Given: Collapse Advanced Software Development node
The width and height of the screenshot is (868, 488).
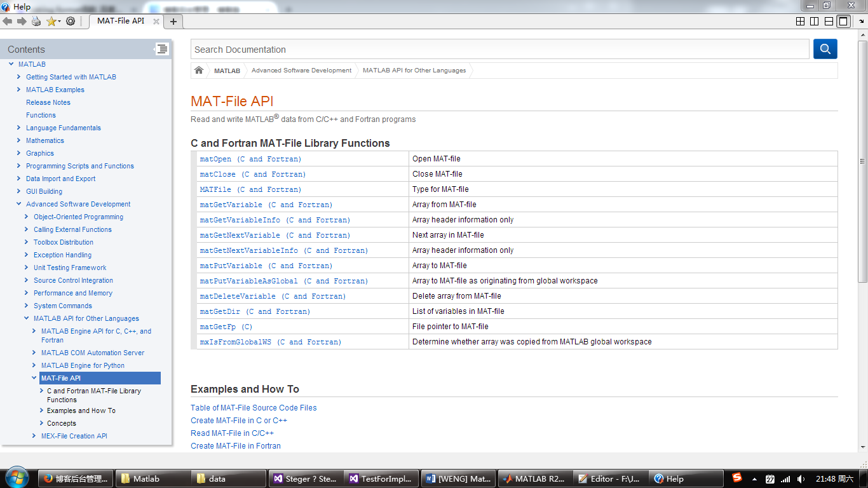Looking at the screenshot, I should click(x=19, y=204).
